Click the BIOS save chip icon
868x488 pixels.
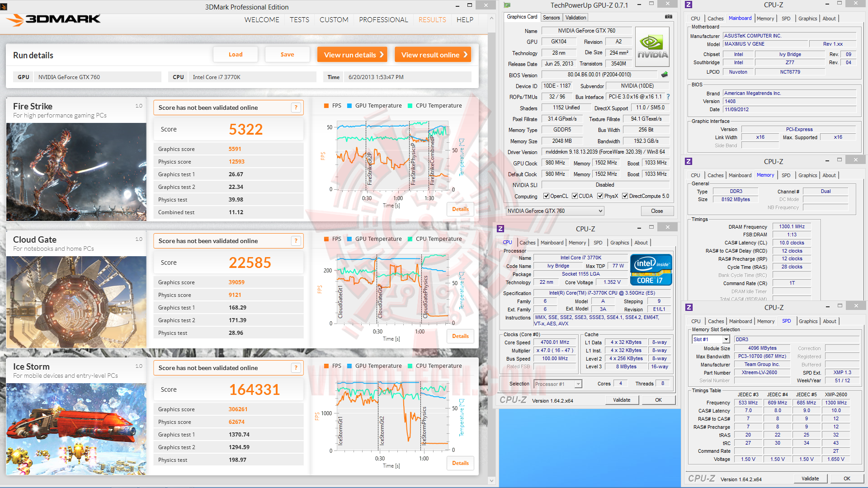[665, 75]
